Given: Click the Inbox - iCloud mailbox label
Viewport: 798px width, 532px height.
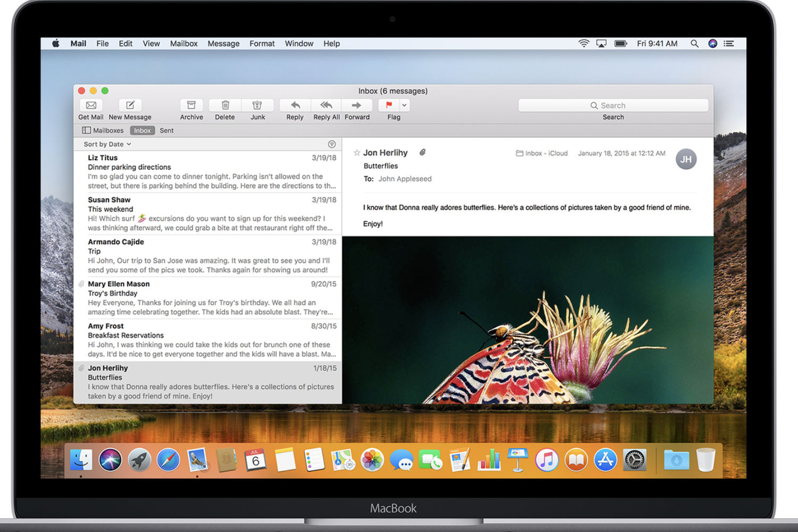Looking at the screenshot, I should (542, 153).
